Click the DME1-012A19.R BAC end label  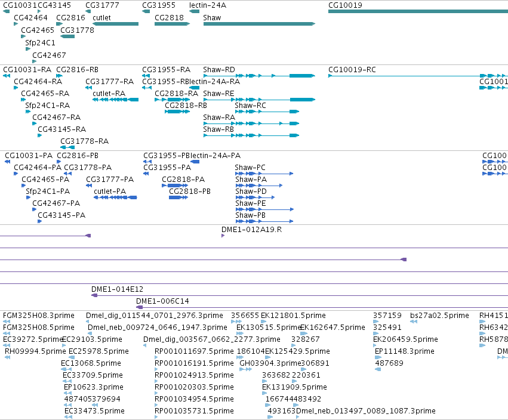click(251, 230)
